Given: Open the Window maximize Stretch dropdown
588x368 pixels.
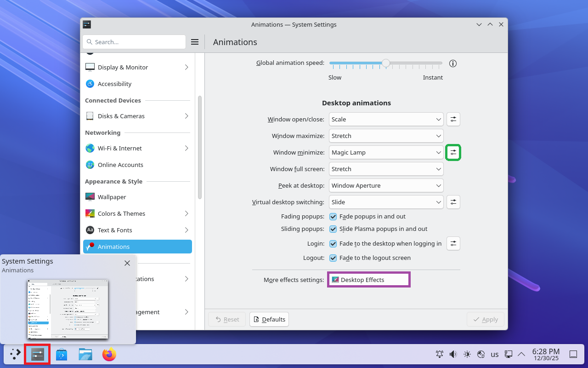Looking at the screenshot, I should pos(386,136).
